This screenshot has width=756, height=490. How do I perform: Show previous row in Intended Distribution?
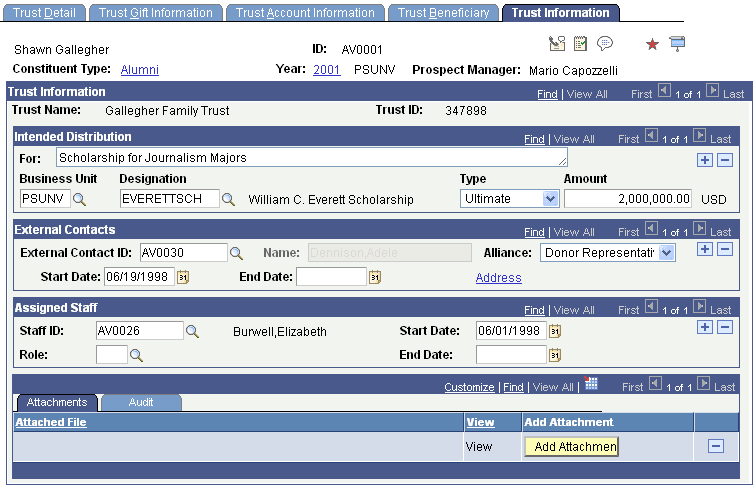tap(651, 136)
